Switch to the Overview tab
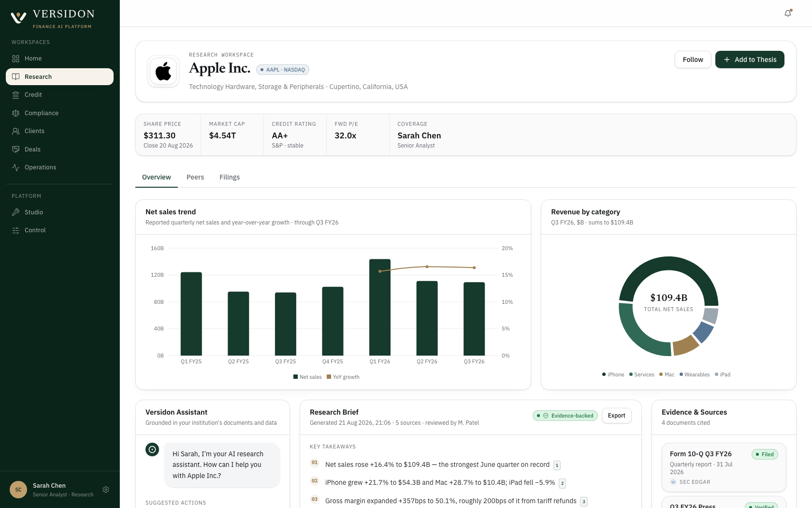Image resolution: width=812 pixels, height=508 pixels. tap(157, 177)
